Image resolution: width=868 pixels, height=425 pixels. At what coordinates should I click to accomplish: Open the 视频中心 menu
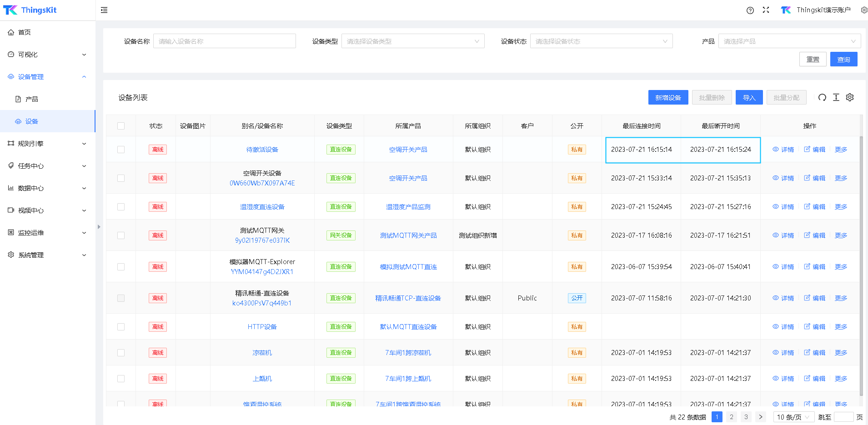click(x=48, y=210)
